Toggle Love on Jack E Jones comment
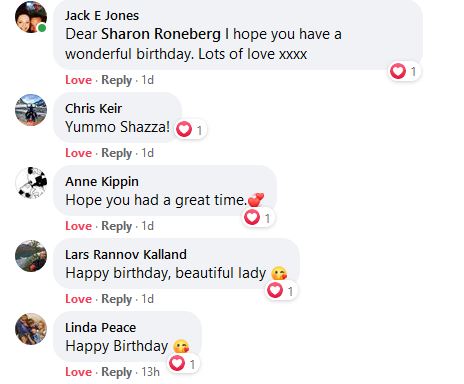Screen dimensions: 464x384 [78, 80]
